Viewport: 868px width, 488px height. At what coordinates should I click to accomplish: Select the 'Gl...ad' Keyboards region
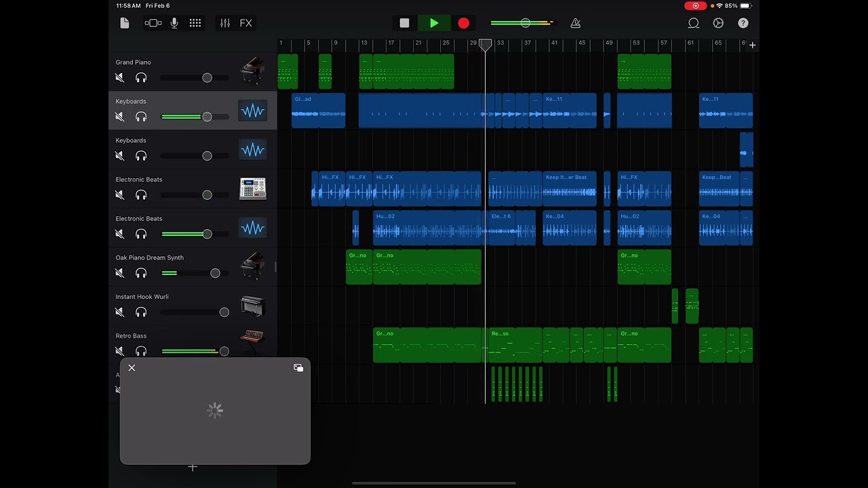point(319,110)
